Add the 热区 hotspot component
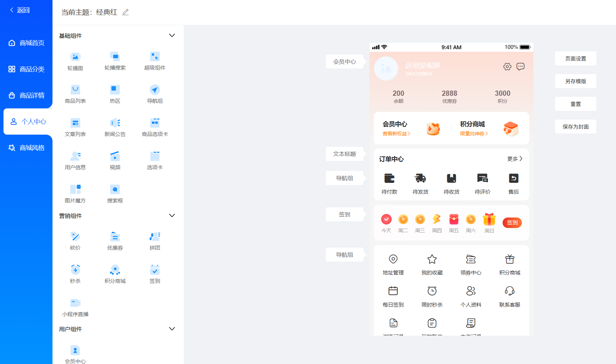The height and width of the screenshot is (364, 616). (115, 94)
